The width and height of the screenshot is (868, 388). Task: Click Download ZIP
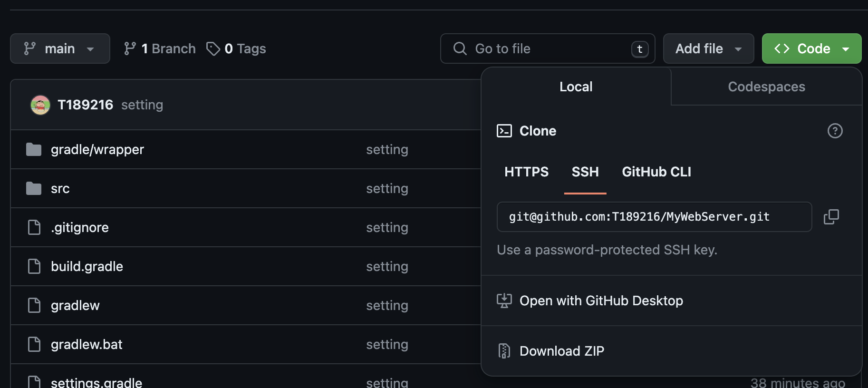point(561,351)
